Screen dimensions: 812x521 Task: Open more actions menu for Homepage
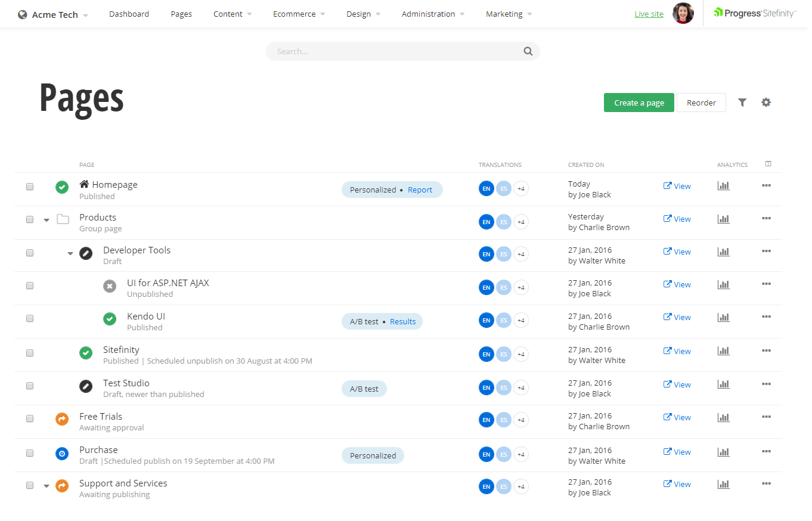click(766, 185)
